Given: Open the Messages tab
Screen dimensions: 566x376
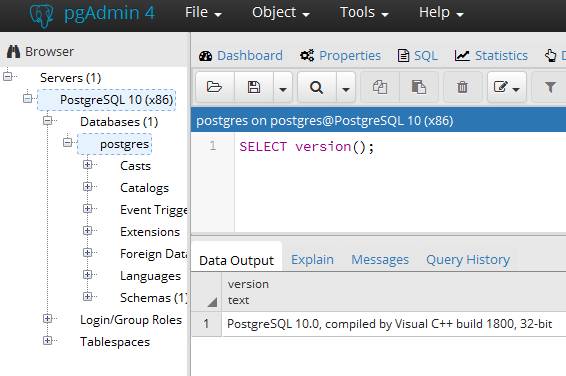Looking at the screenshot, I should pos(380,260).
